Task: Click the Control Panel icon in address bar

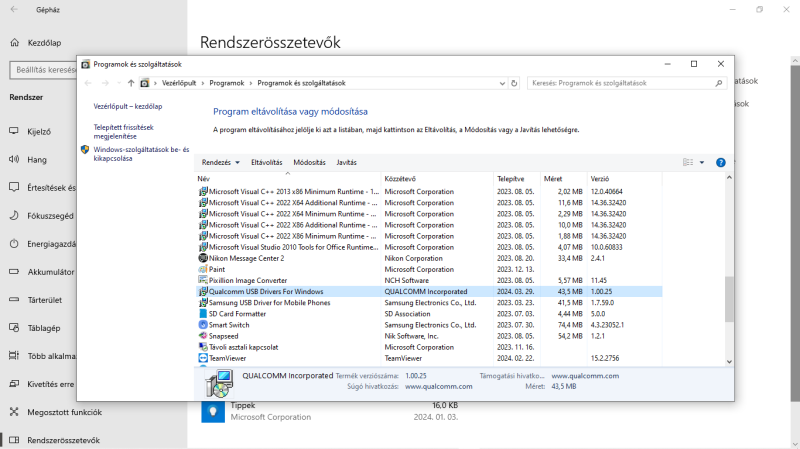Action: pyautogui.click(x=145, y=83)
